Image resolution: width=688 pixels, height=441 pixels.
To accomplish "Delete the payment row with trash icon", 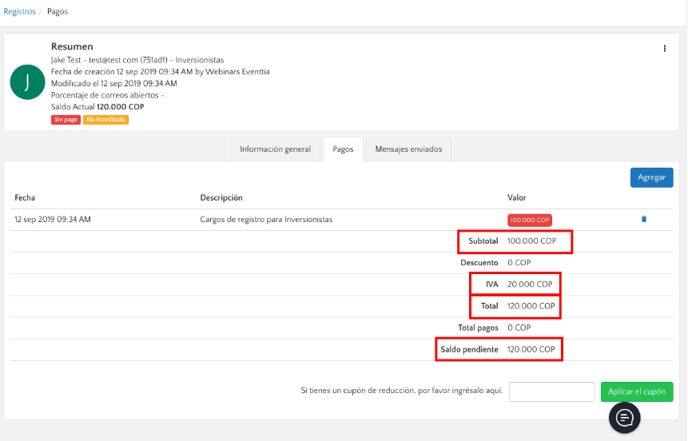I will (x=643, y=219).
